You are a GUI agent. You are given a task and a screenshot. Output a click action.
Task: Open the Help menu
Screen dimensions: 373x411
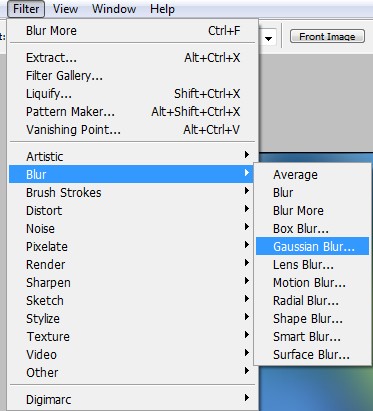[x=162, y=9]
